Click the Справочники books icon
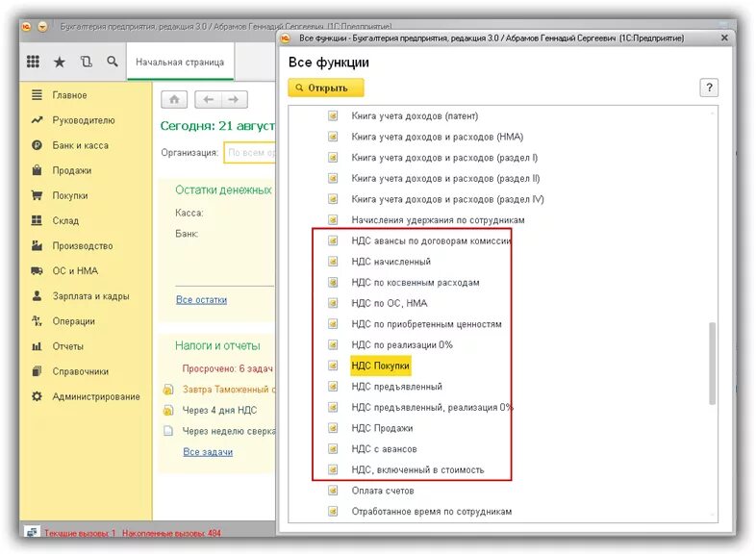The image size is (756, 556). tap(37, 371)
